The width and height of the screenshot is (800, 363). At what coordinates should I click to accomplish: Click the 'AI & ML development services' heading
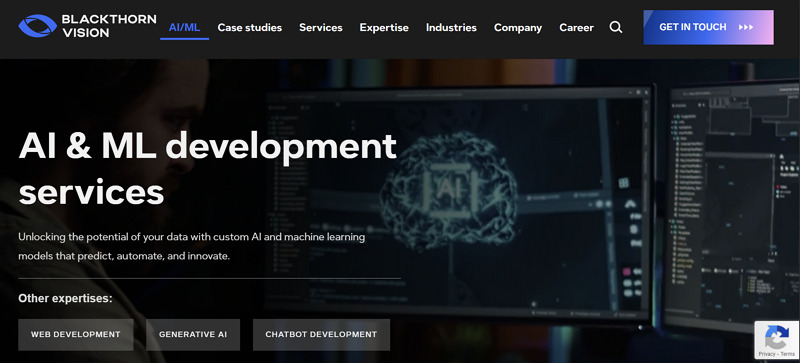point(207,168)
